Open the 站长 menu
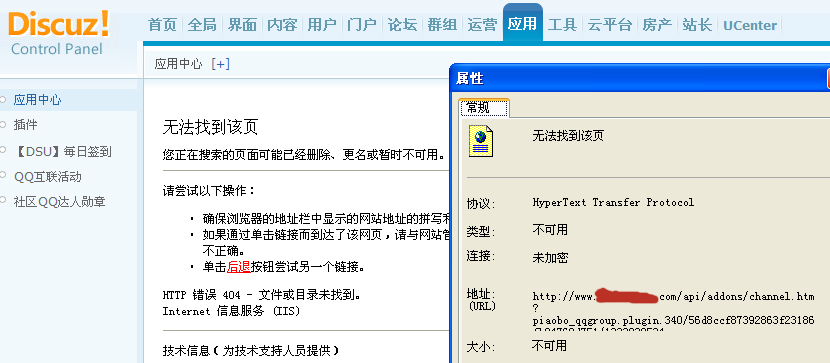This screenshot has height=363, width=830. point(697,25)
